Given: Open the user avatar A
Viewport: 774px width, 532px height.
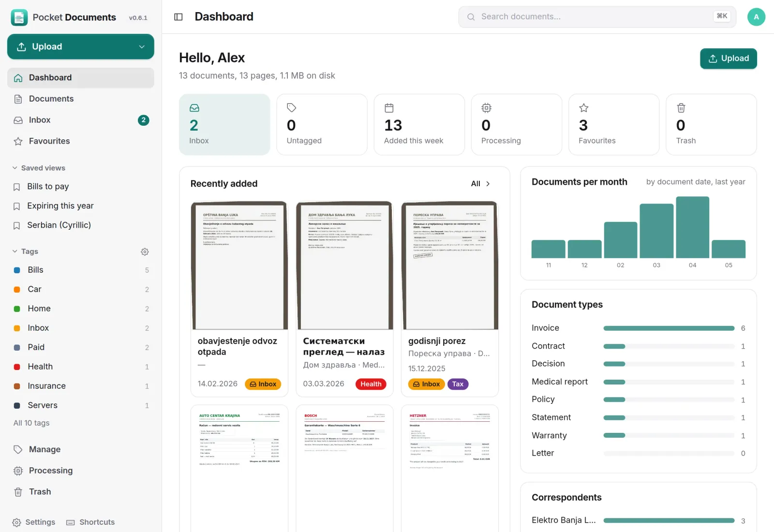Looking at the screenshot, I should 756,17.
